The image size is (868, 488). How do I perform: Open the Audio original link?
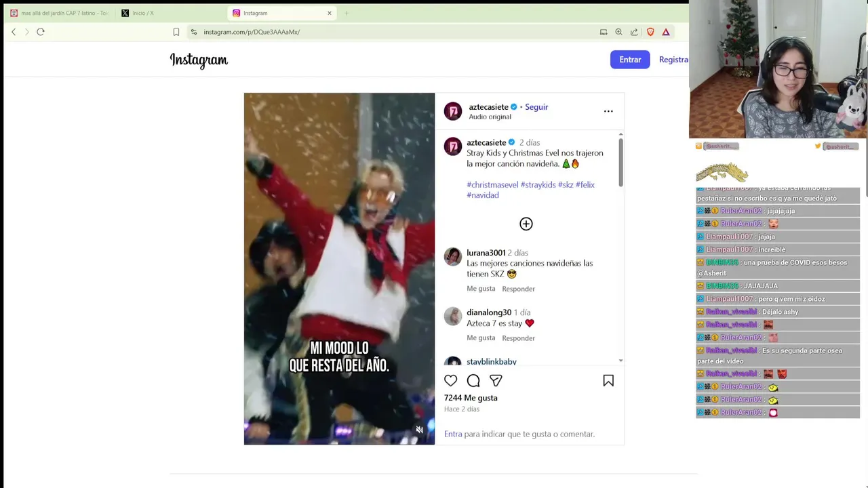[x=490, y=117]
